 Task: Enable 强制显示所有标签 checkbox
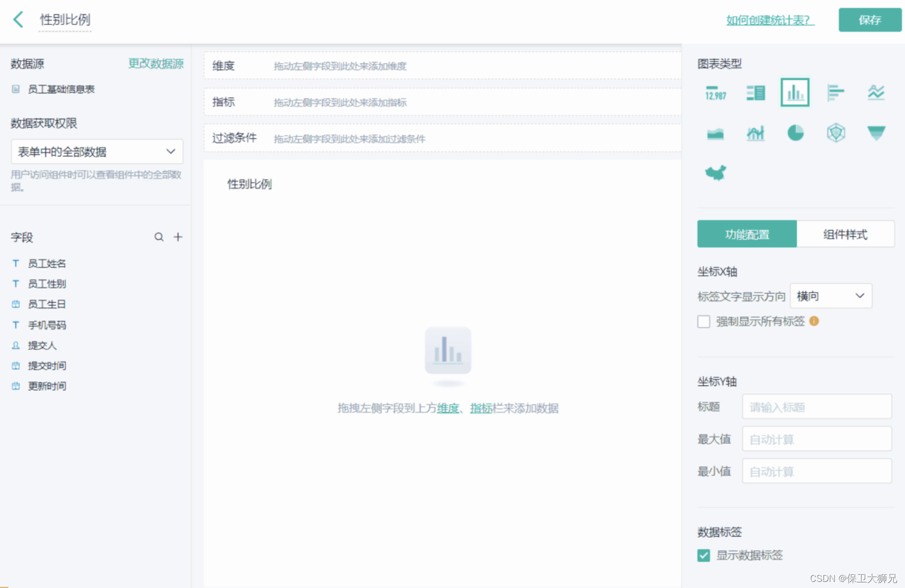pyautogui.click(x=703, y=321)
